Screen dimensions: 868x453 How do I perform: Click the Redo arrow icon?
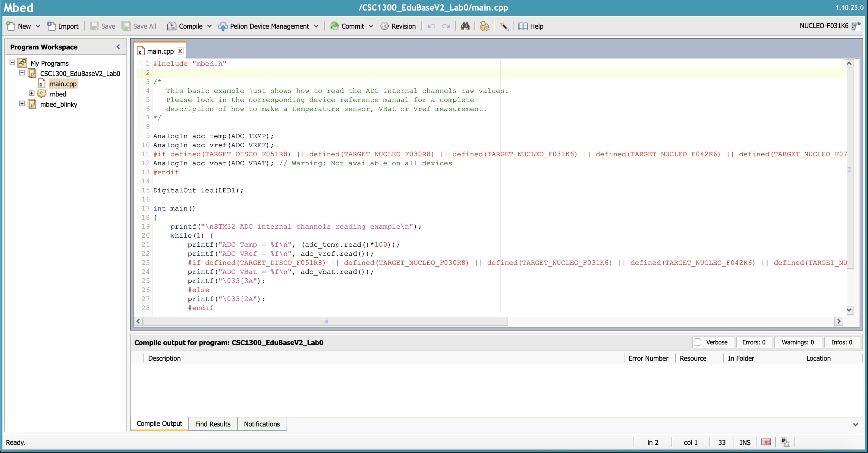446,26
